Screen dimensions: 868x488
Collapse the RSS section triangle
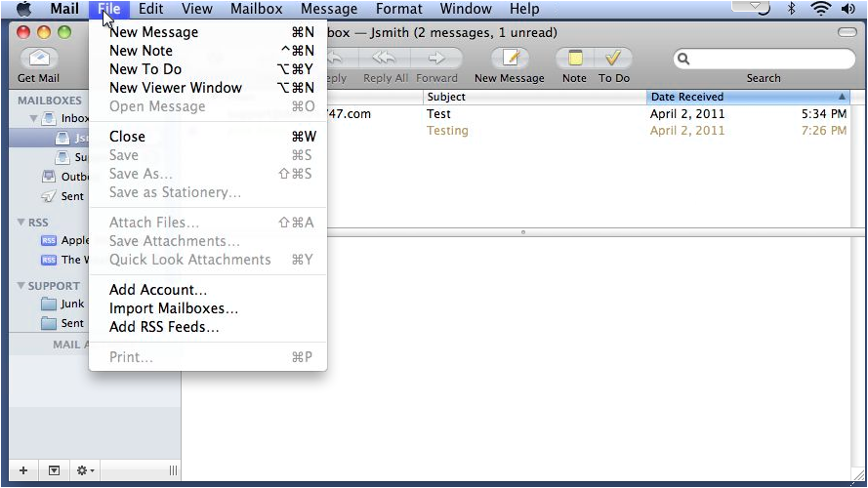point(21,222)
